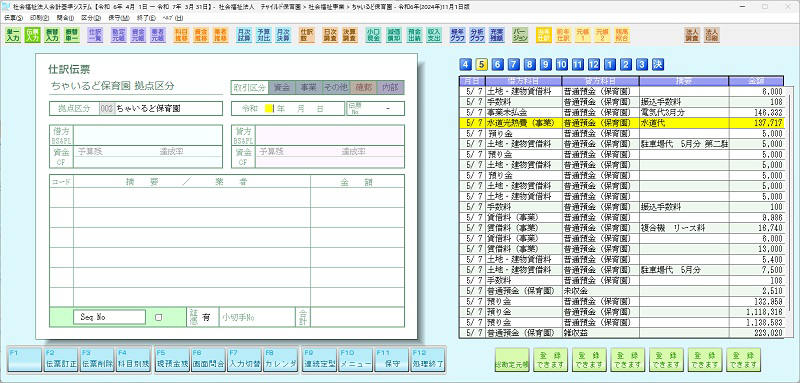Open the 仕訳一覧 toolbar icon
The image size is (800, 383).
click(x=95, y=35)
